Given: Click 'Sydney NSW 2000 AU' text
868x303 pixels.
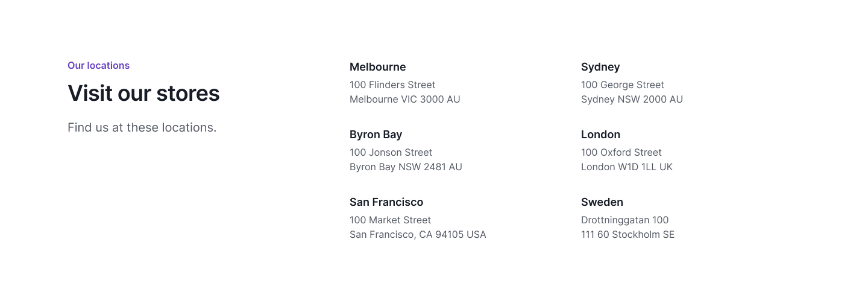Looking at the screenshot, I should (x=632, y=99).
